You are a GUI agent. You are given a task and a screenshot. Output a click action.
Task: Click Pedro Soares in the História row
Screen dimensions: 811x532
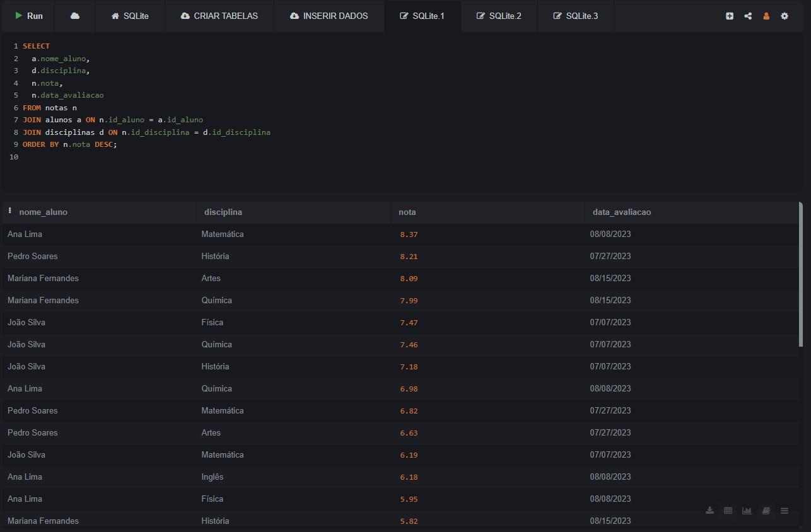click(33, 256)
